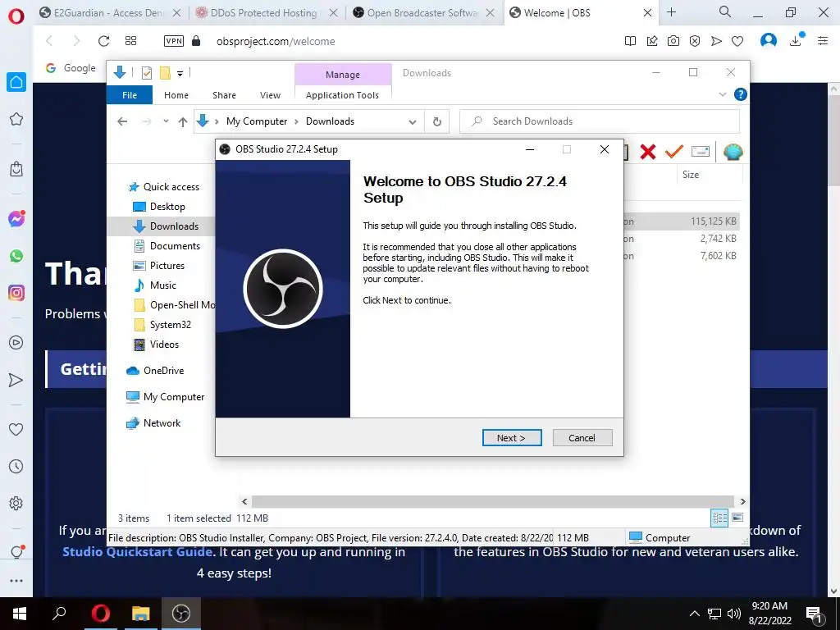Viewport: 840px width, 630px height.
Task: Open Quick Access Toolbar customize dropdown
Action: coord(180,73)
